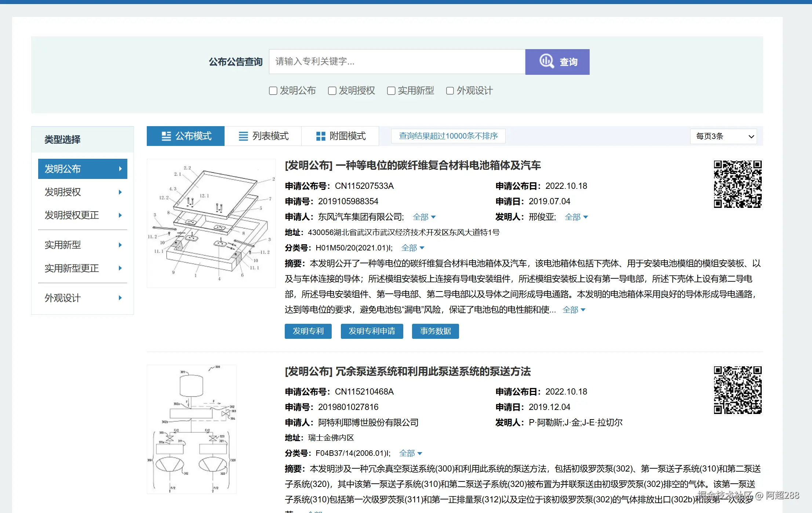
Task: Check the 发明授权 search filter checkbox
Action: pyautogui.click(x=332, y=91)
